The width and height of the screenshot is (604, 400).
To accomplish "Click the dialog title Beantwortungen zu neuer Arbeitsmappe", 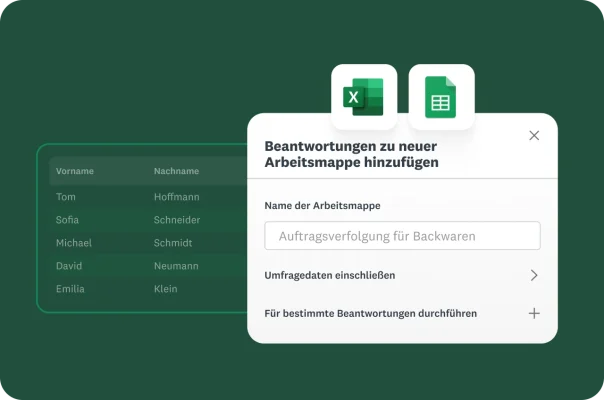I will [351, 154].
